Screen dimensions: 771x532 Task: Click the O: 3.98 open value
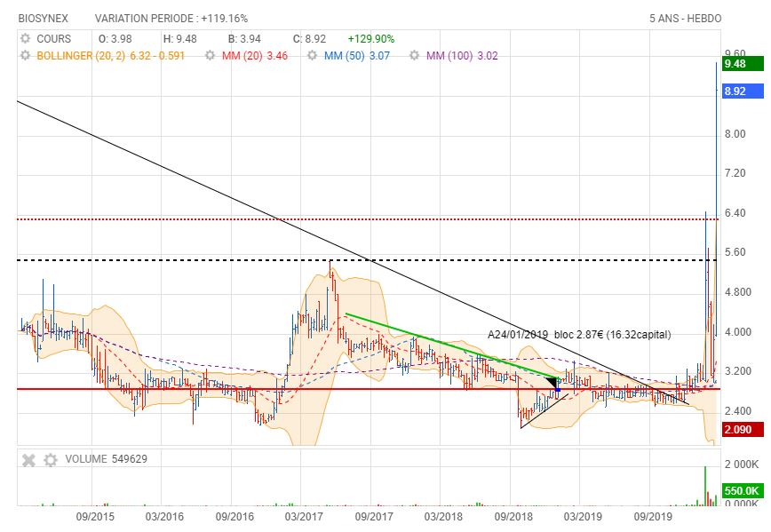tap(115, 39)
